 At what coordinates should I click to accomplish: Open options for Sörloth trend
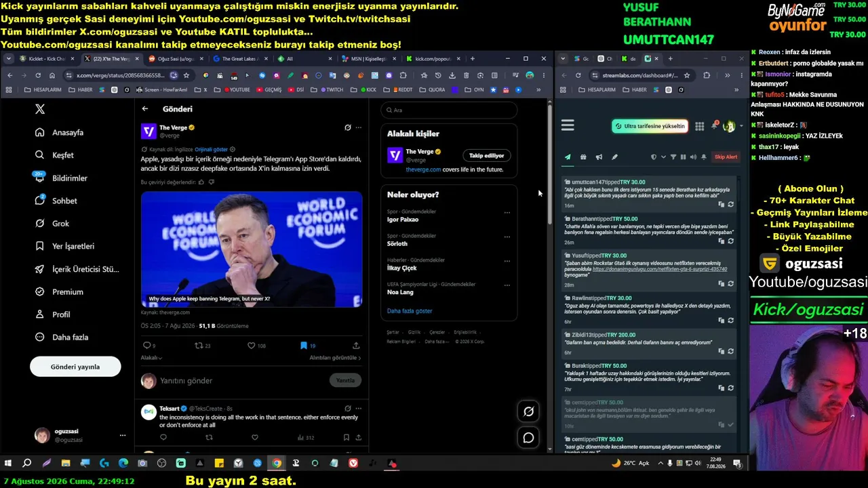tap(507, 237)
